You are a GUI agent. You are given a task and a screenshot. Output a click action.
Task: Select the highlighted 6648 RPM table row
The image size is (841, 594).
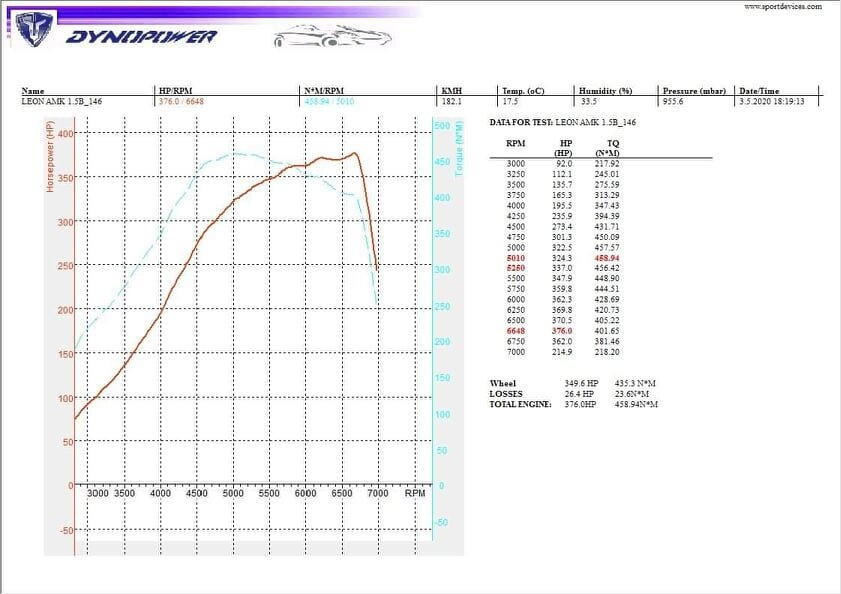pos(563,331)
